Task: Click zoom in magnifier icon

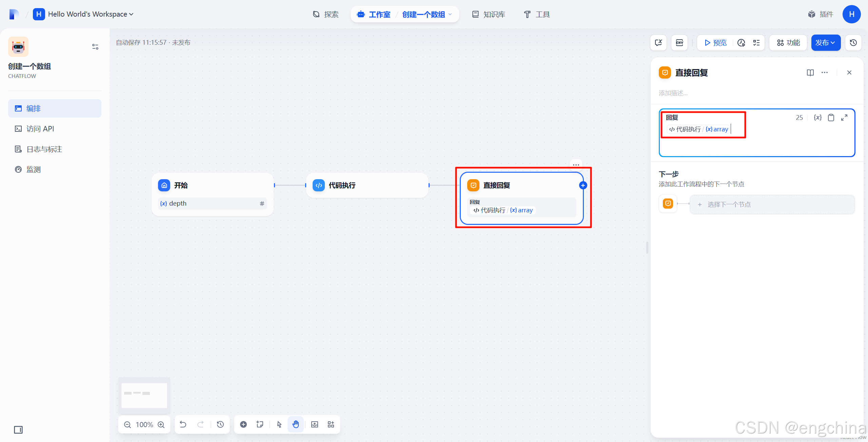Action: pyautogui.click(x=161, y=424)
